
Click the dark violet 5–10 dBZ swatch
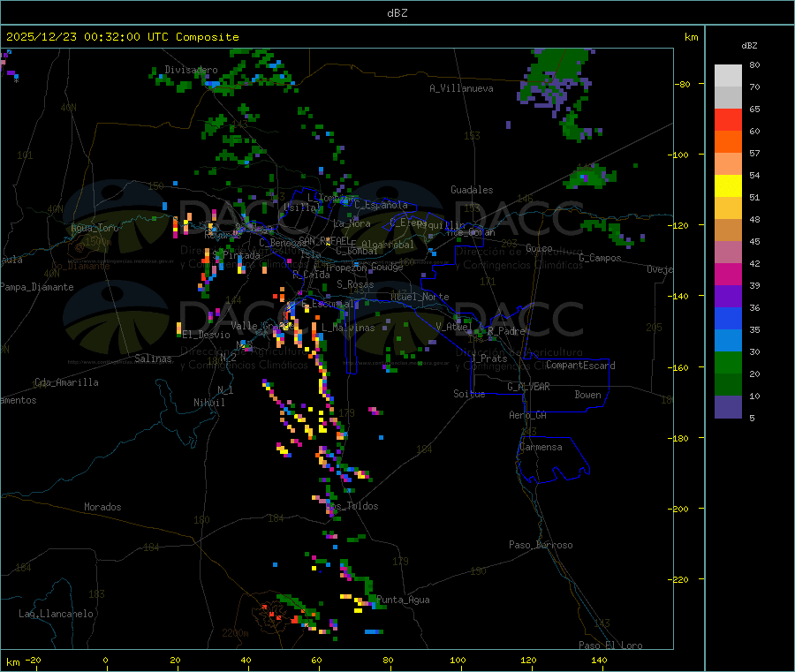[728, 407]
